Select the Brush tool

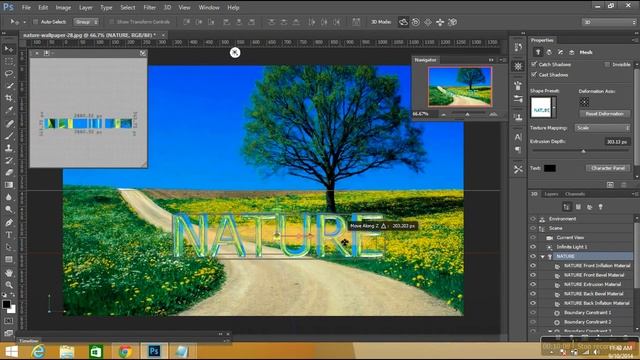point(9,136)
